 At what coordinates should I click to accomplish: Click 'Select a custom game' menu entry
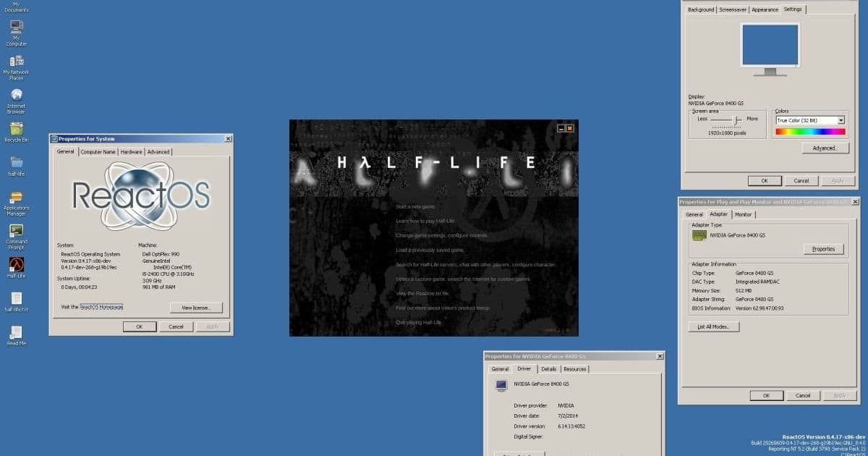click(464, 279)
